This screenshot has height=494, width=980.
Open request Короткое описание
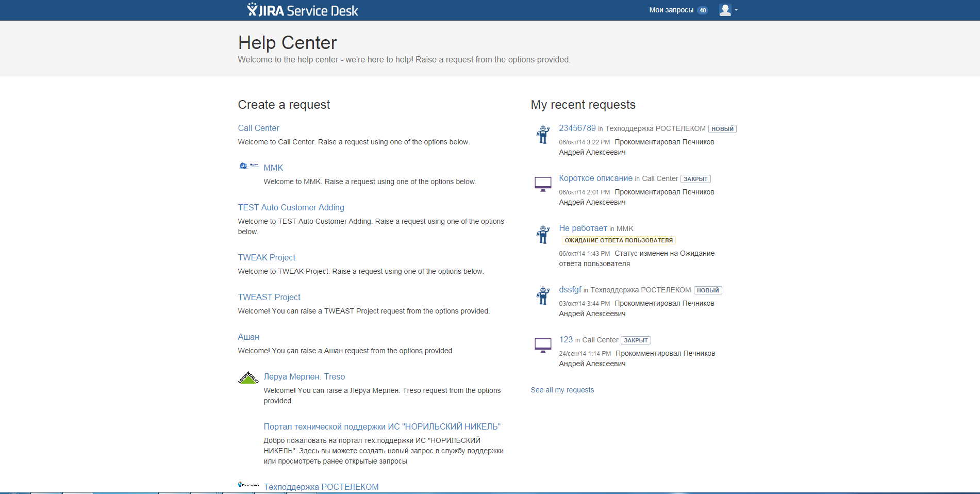click(595, 178)
